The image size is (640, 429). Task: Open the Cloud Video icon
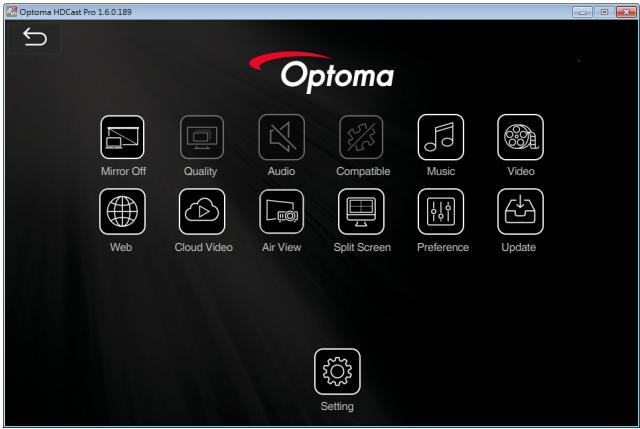pyautogui.click(x=202, y=211)
